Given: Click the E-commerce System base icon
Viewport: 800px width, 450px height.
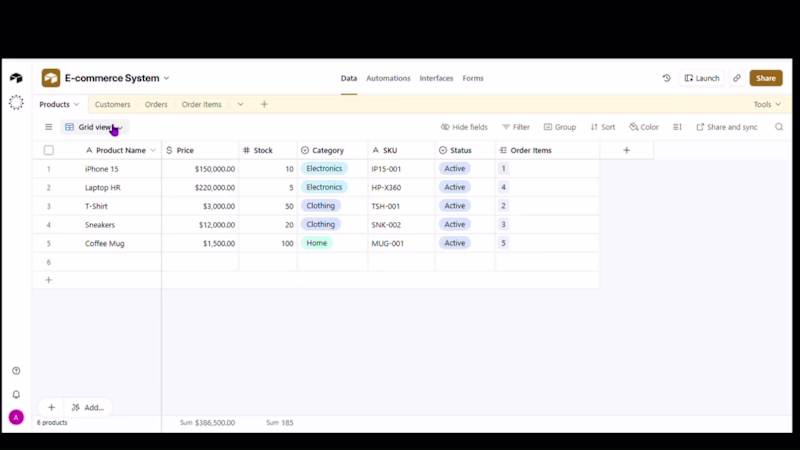Looking at the screenshot, I should (x=51, y=78).
